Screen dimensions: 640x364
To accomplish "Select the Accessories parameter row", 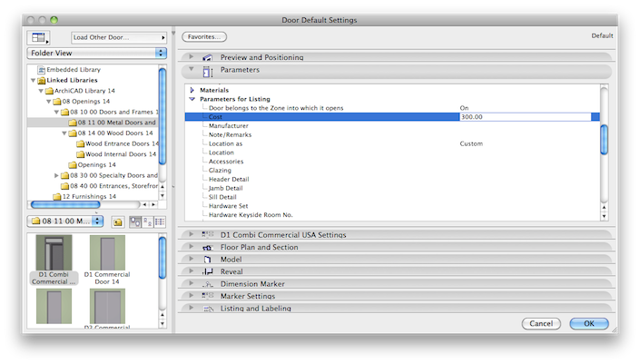I will 392,162.
